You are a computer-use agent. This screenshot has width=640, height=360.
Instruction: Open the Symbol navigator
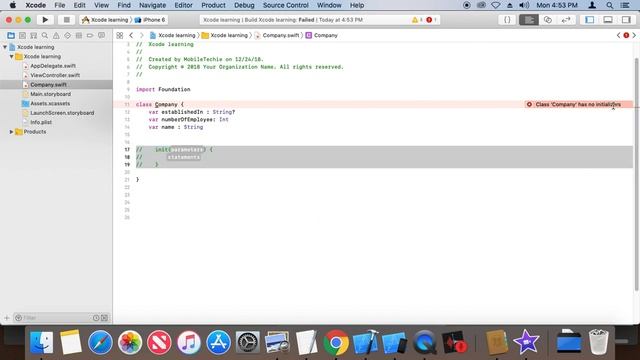(34, 36)
